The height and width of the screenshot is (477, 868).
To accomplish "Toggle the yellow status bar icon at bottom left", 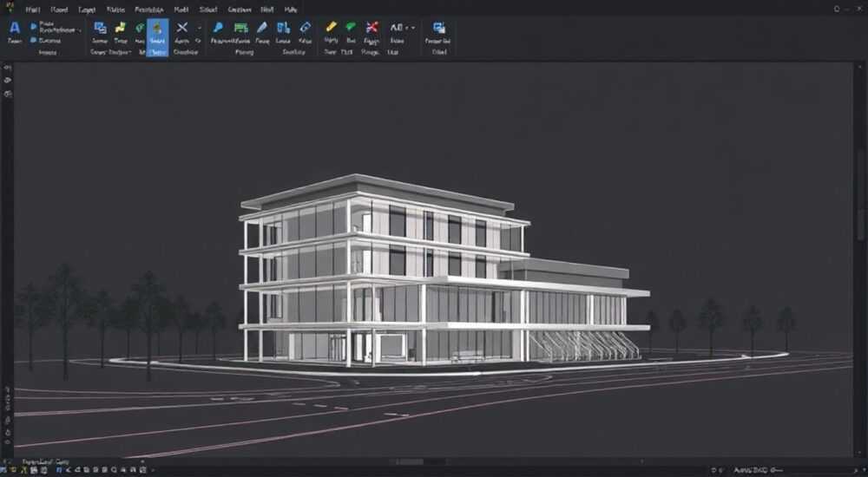I will (13, 470).
